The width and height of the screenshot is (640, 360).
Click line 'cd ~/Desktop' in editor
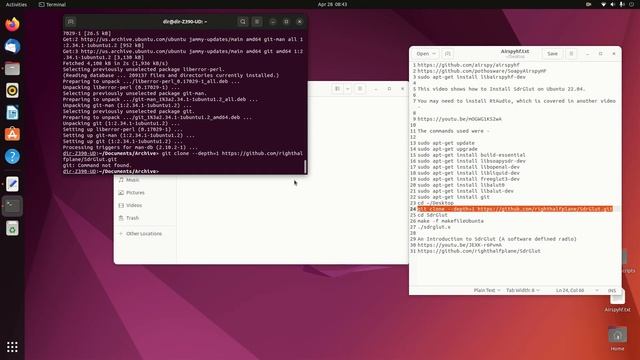[x=435, y=203]
